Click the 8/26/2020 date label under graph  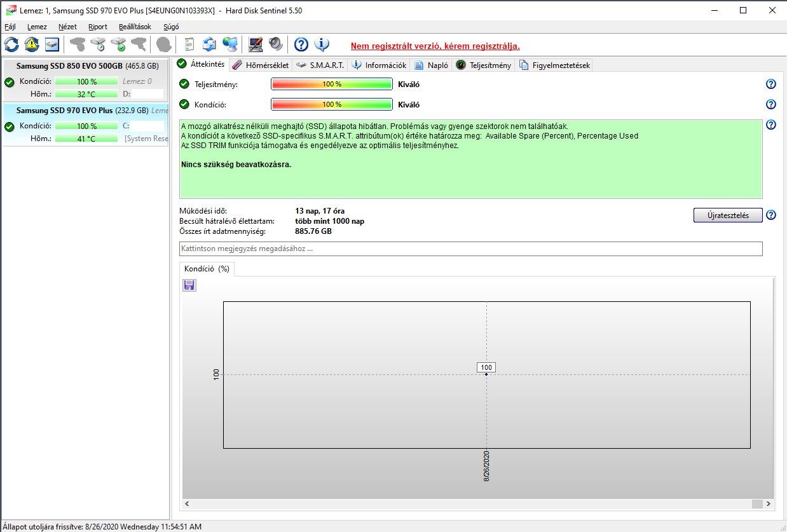[x=487, y=466]
